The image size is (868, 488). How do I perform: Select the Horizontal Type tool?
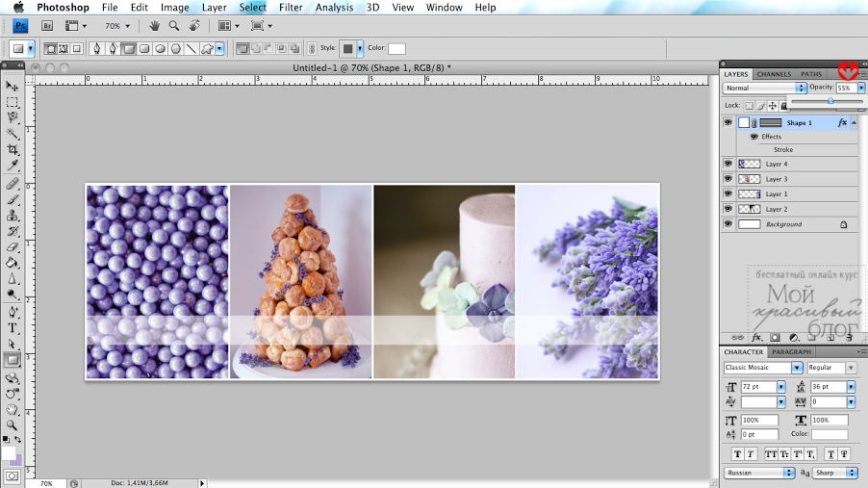tap(12, 328)
